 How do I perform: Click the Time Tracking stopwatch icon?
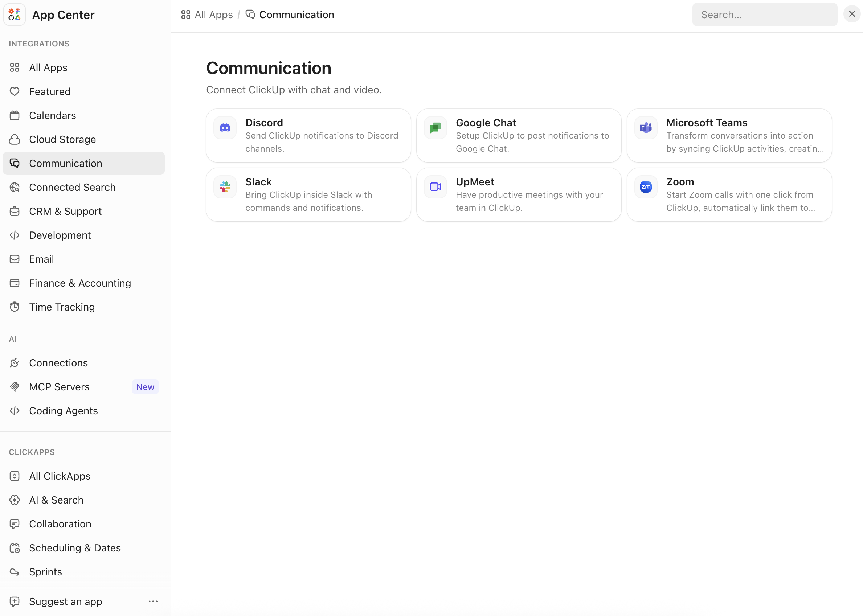[15, 307]
